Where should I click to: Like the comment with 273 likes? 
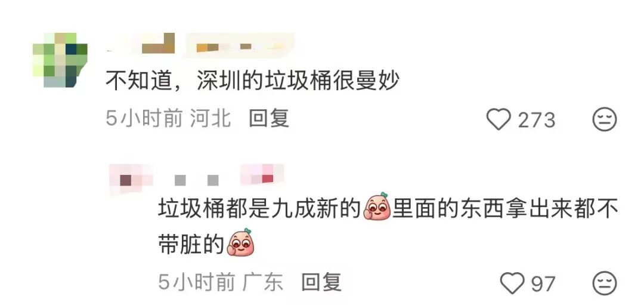coord(498,119)
